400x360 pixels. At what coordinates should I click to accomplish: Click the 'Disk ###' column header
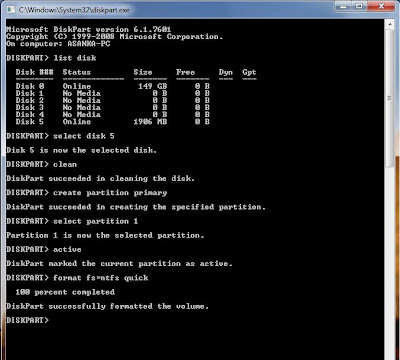pyautogui.click(x=34, y=72)
